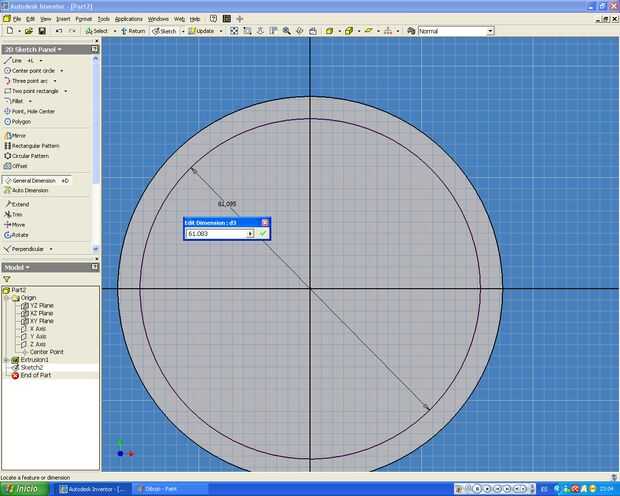Collapse the Origin folder in model tree
The image size is (620, 496).
click(7, 297)
